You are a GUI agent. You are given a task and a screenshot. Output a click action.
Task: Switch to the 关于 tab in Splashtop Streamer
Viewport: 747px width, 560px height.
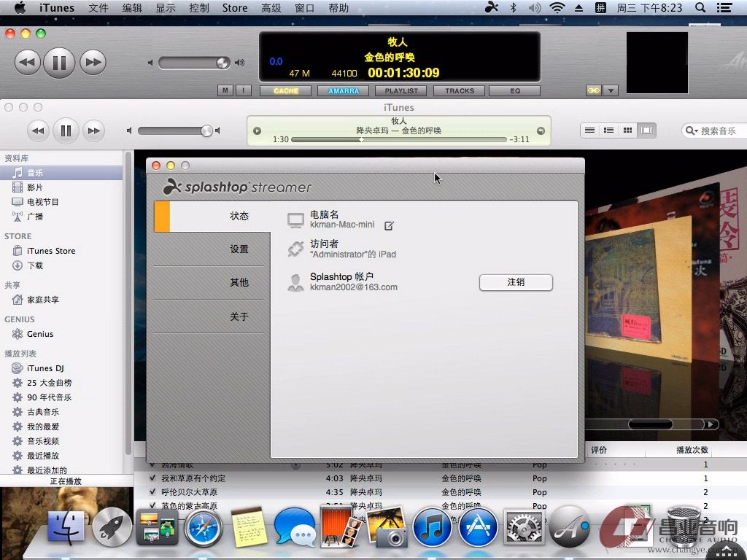point(212,316)
